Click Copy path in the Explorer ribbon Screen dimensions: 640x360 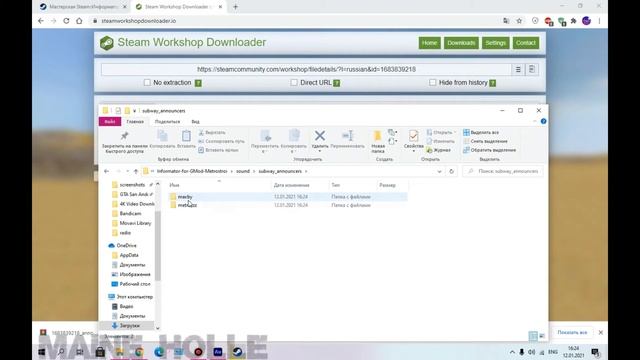pos(221,141)
